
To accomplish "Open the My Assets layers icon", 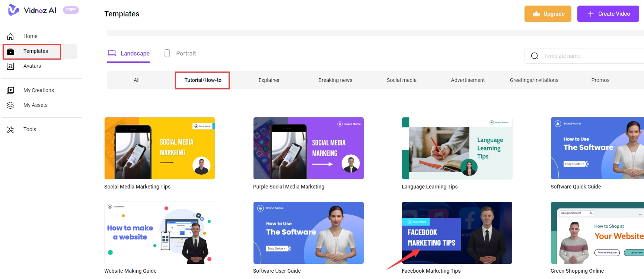I will pos(10,105).
